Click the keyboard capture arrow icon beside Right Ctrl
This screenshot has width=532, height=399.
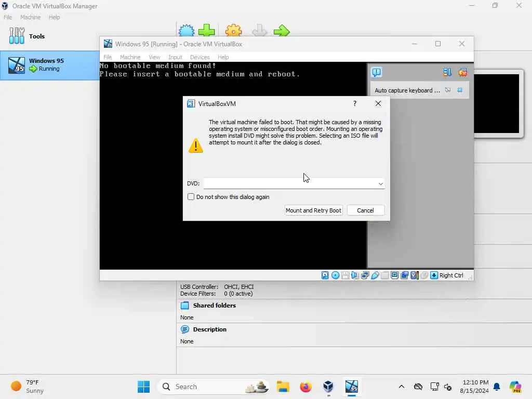[434, 275]
